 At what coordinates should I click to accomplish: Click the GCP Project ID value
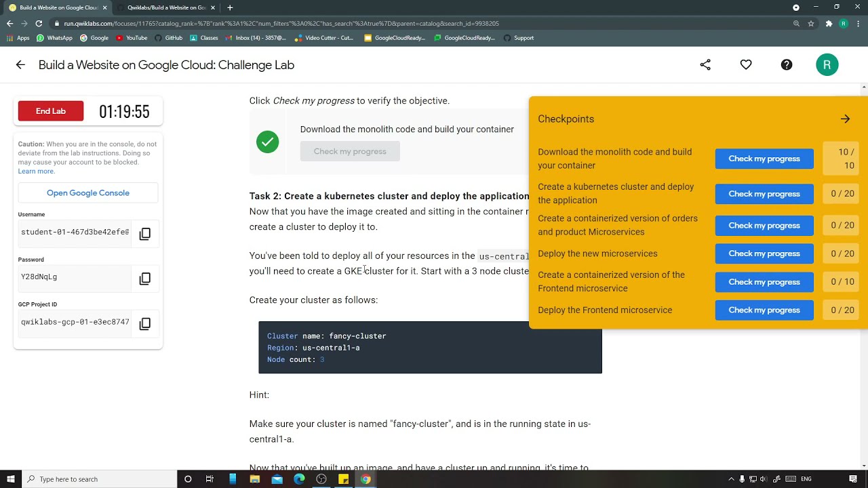[x=75, y=323]
